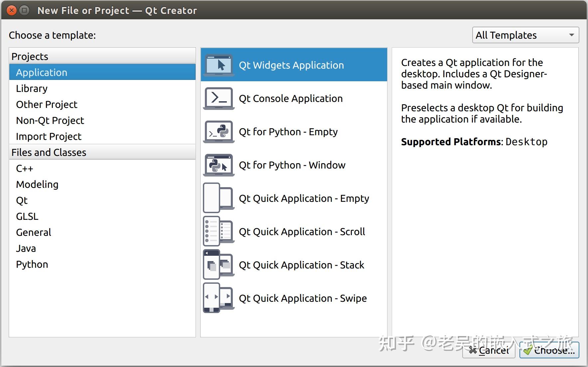Screen dimensions: 588x367
Task: Click the Projects section header
Action: [30, 56]
